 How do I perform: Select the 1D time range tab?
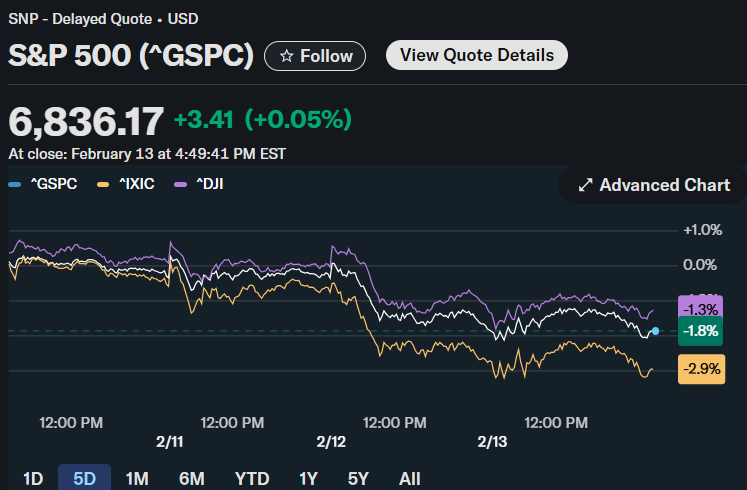coord(33,478)
